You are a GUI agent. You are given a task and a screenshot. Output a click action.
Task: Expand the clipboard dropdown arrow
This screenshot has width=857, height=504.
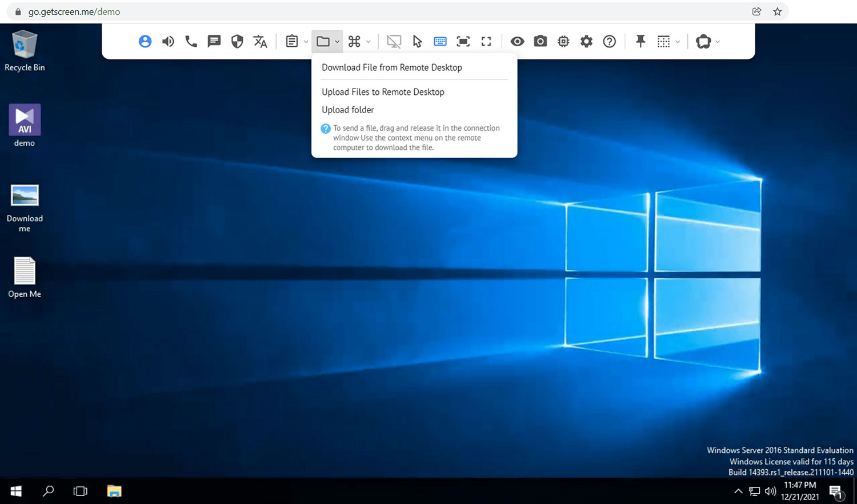[306, 42]
